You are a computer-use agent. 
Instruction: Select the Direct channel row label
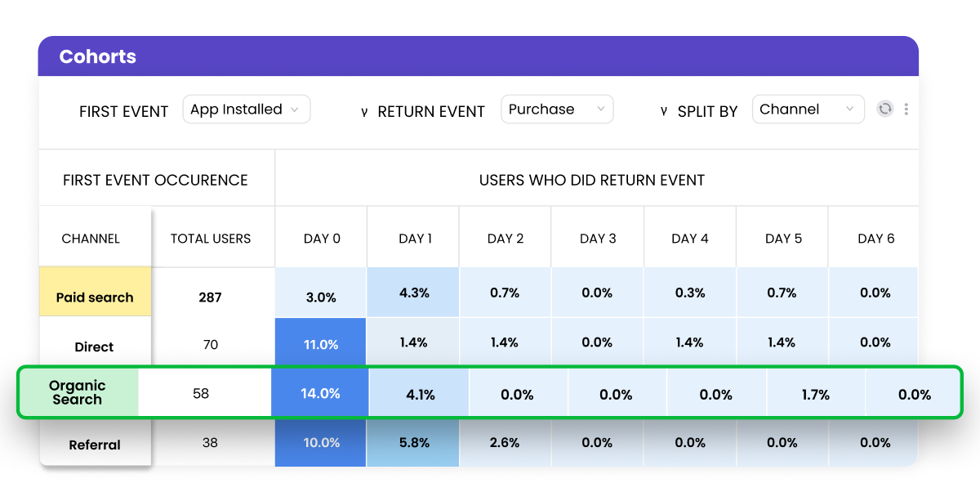tap(94, 347)
